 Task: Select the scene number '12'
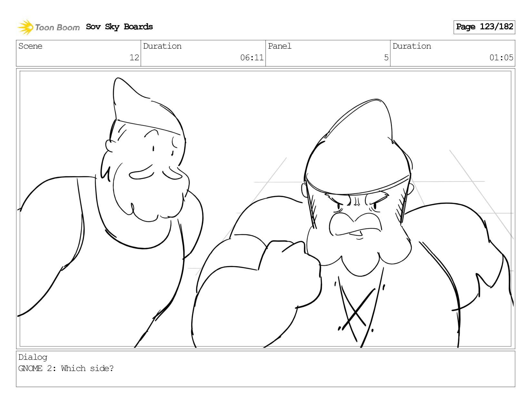click(134, 58)
